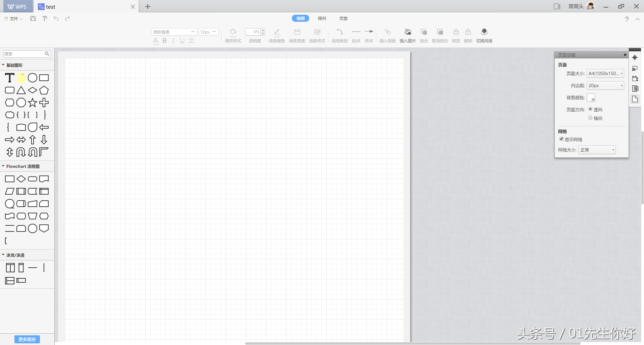Select the left arrow shape
This screenshot has height=345, width=644.
(x=44, y=127)
